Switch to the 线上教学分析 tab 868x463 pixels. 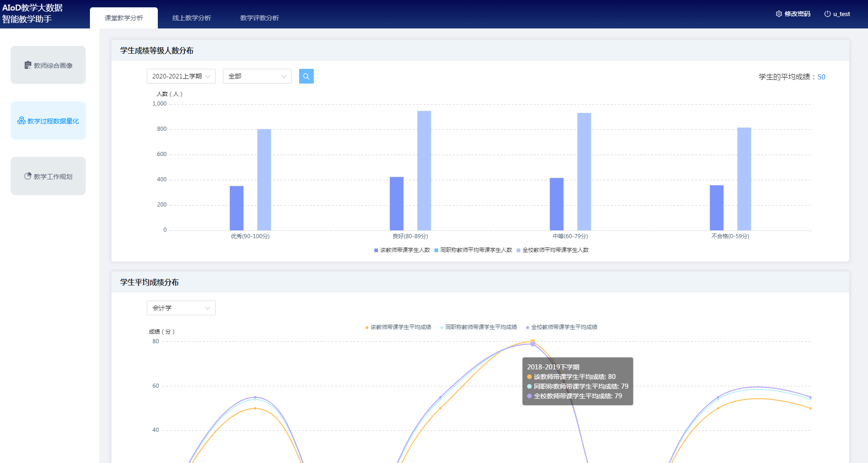191,18
